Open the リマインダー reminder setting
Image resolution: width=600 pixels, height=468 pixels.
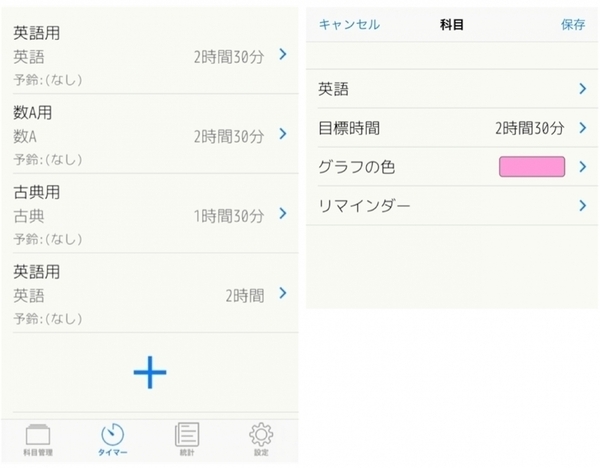click(450, 206)
